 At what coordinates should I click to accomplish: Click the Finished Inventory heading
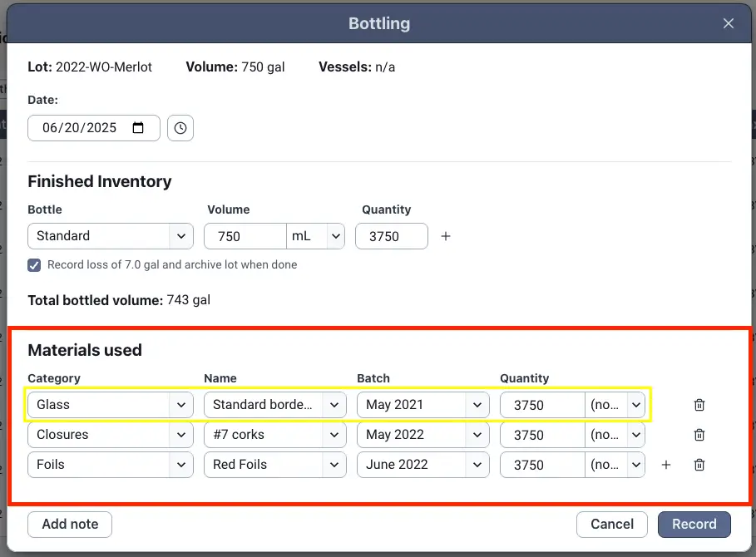point(100,182)
